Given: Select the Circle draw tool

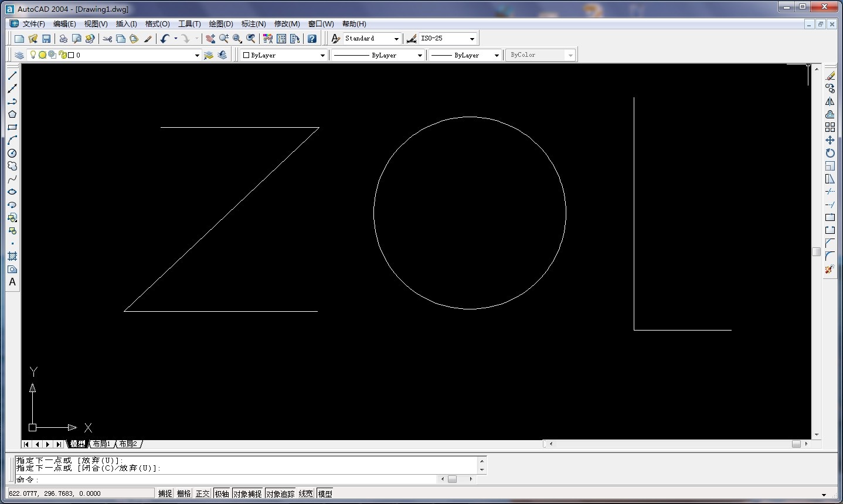Looking at the screenshot, I should click(12, 153).
